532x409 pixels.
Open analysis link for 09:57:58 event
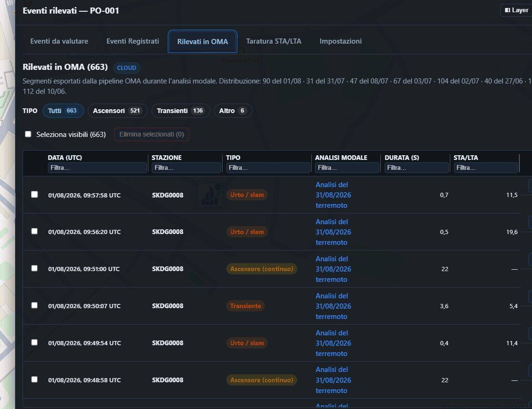click(333, 195)
